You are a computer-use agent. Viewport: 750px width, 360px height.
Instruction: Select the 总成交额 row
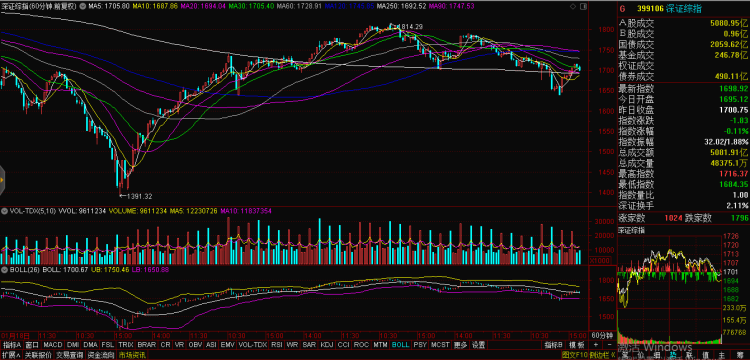[x=684, y=152]
